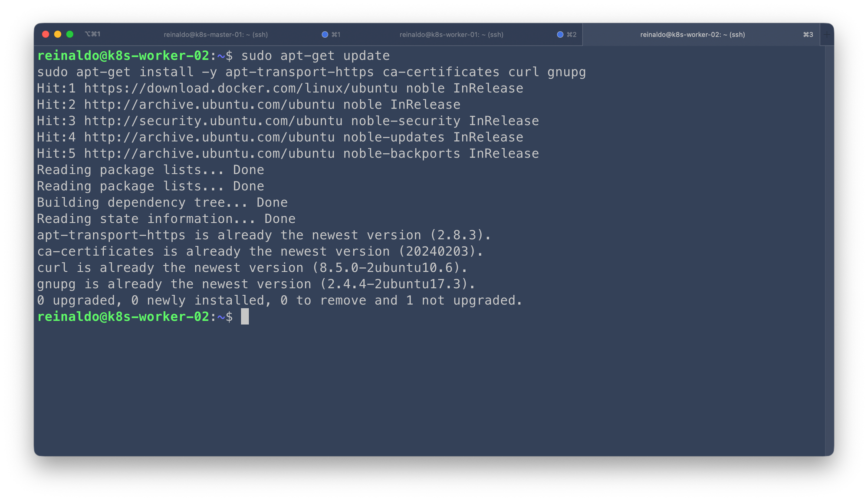This screenshot has height=501, width=868.
Task: Open the download.docker.com URL in the output
Action: coord(240,89)
